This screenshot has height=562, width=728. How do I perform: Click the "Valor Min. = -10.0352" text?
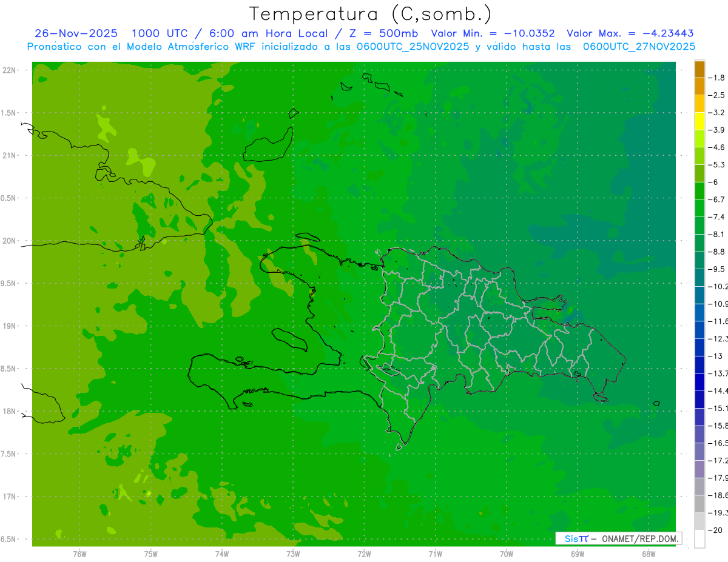pos(492,33)
